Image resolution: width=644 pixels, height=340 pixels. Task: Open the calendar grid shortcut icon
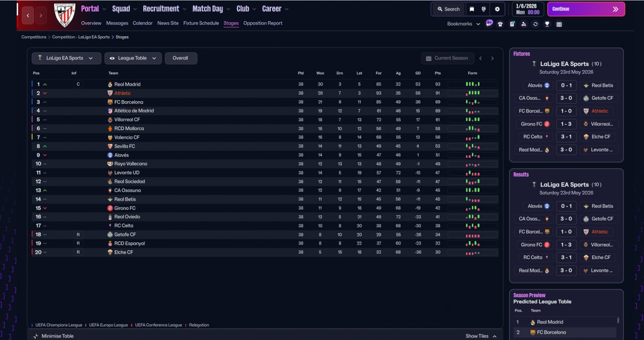(x=559, y=24)
